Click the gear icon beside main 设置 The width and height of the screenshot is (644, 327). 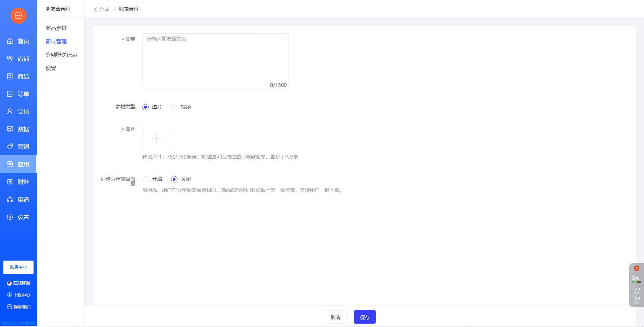pos(10,217)
